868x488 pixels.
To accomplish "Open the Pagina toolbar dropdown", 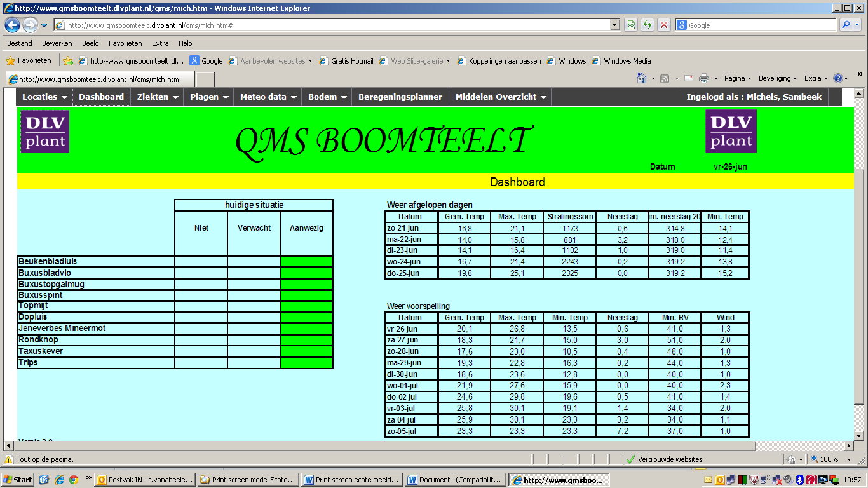I will pyautogui.click(x=737, y=78).
